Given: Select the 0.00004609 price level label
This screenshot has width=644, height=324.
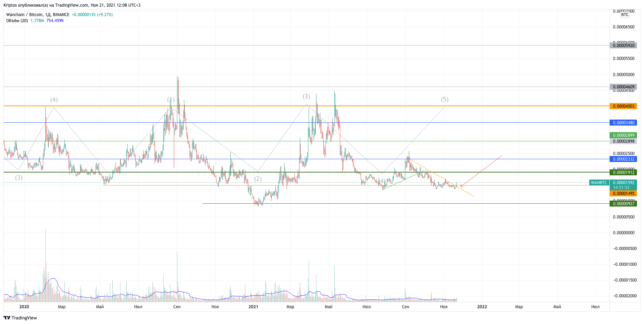Looking at the screenshot, I should click(624, 87).
